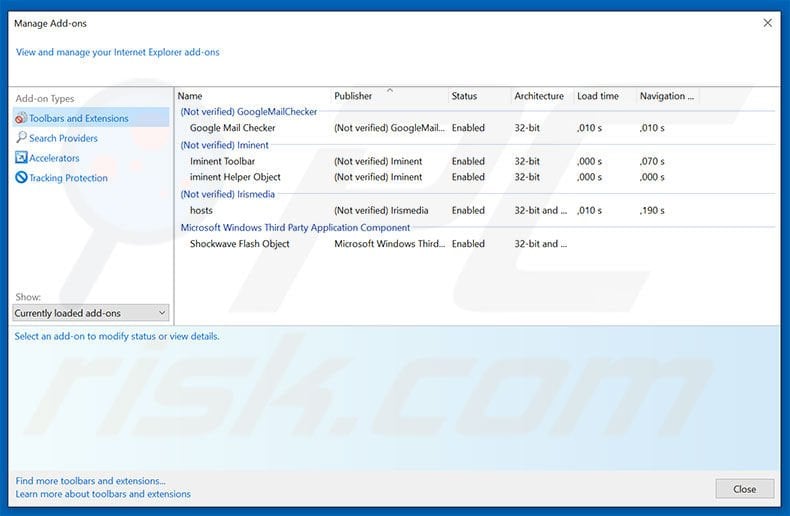The height and width of the screenshot is (516, 790).
Task: Select Toolbars and Extensions add-on type
Action: [x=91, y=118]
